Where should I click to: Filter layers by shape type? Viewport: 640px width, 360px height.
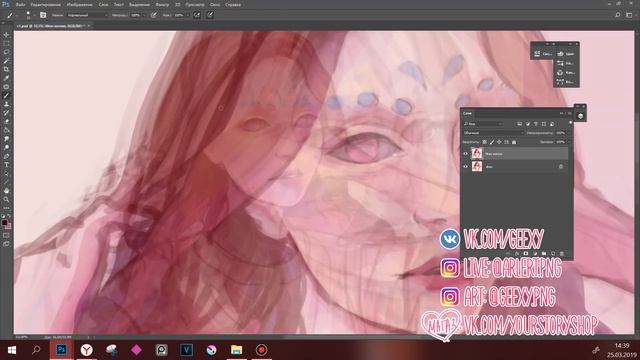tap(544, 124)
